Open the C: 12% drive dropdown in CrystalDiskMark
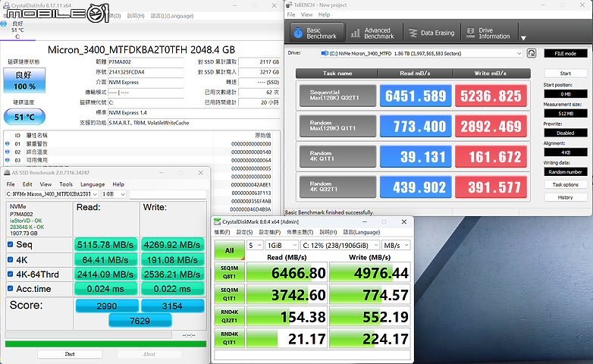593x364 pixels. 340,245
